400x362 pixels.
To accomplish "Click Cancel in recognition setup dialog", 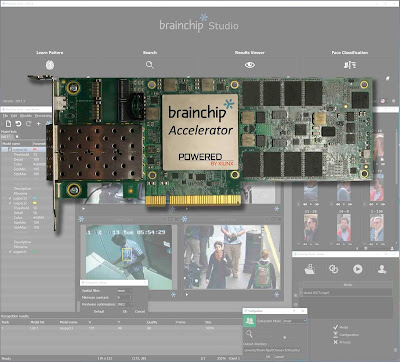I will pyautogui.click(x=140, y=311).
